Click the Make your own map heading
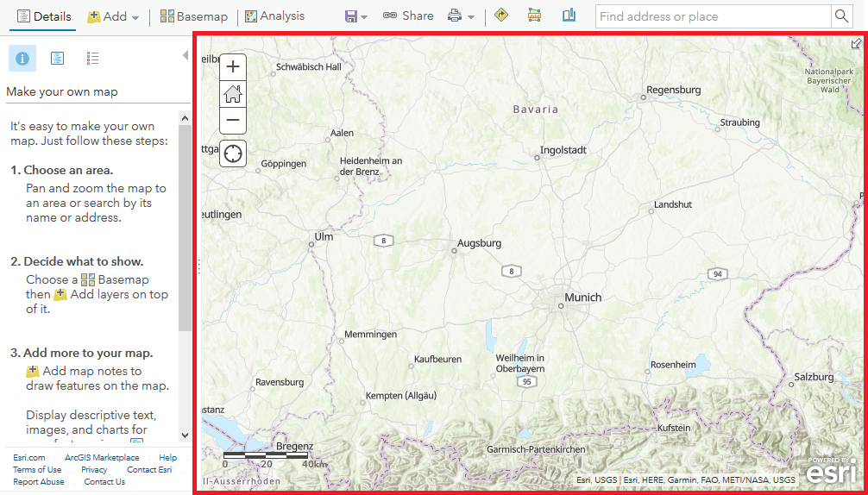The height and width of the screenshot is (495, 868). [62, 91]
